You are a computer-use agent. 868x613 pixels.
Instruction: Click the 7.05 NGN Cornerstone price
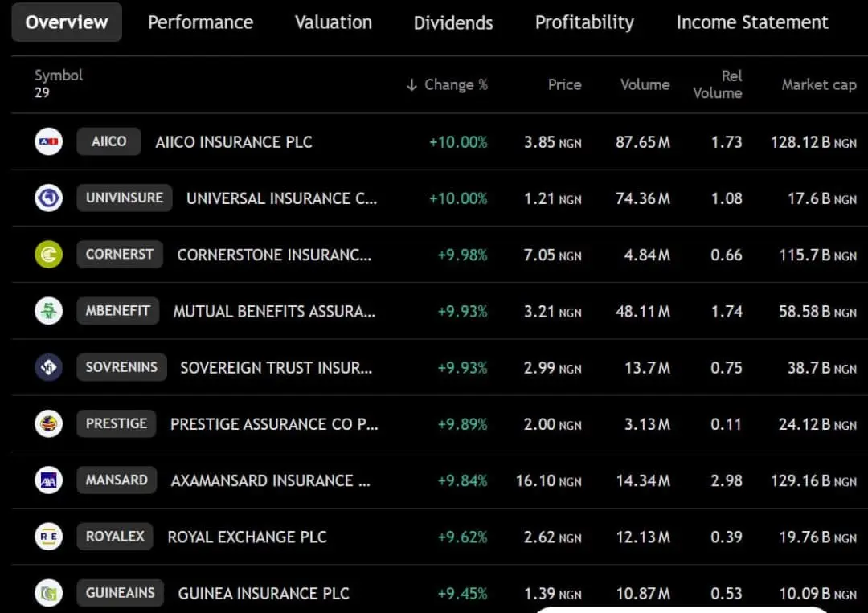coord(552,255)
